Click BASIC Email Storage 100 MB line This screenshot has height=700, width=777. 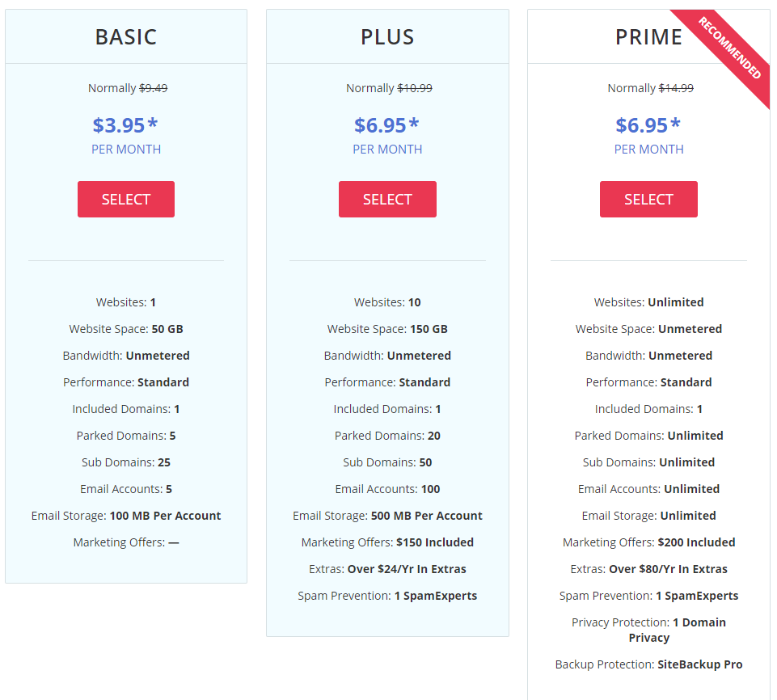pyautogui.click(x=126, y=516)
